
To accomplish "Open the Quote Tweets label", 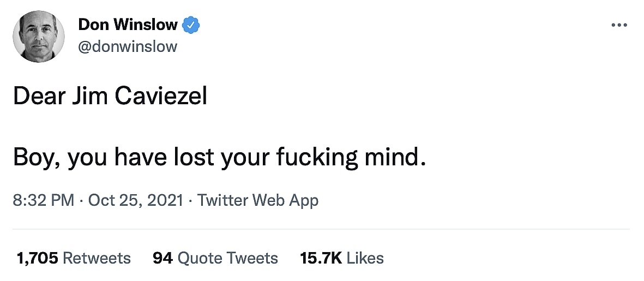I will coord(227,258).
